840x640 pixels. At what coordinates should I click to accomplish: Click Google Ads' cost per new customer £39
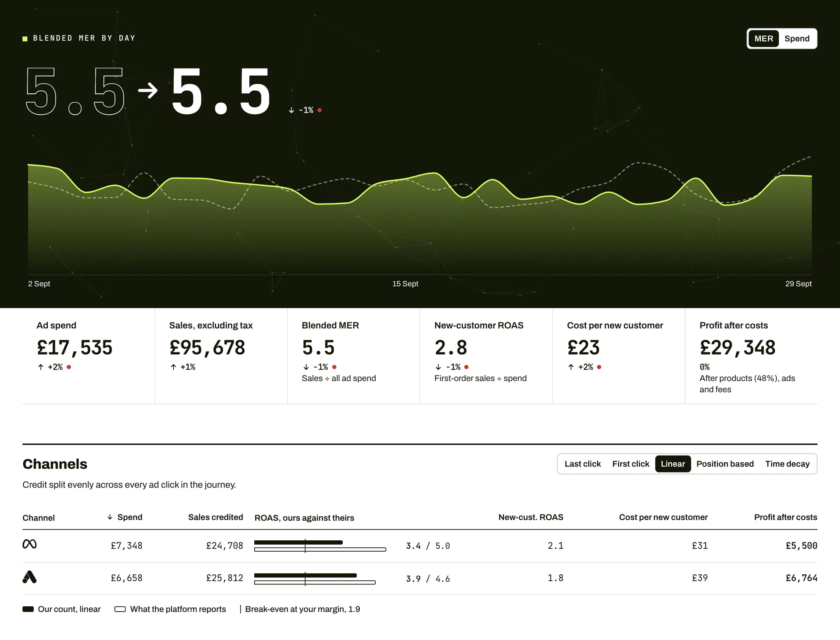(700, 578)
